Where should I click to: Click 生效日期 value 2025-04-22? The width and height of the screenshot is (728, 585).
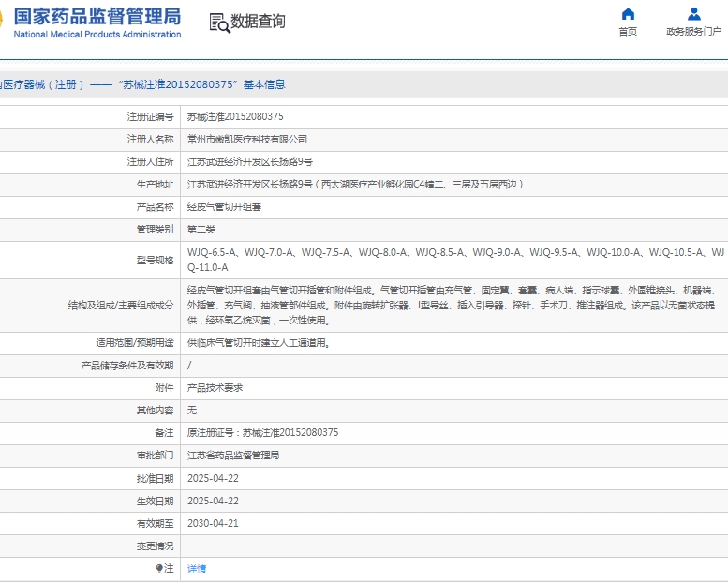(x=213, y=501)
